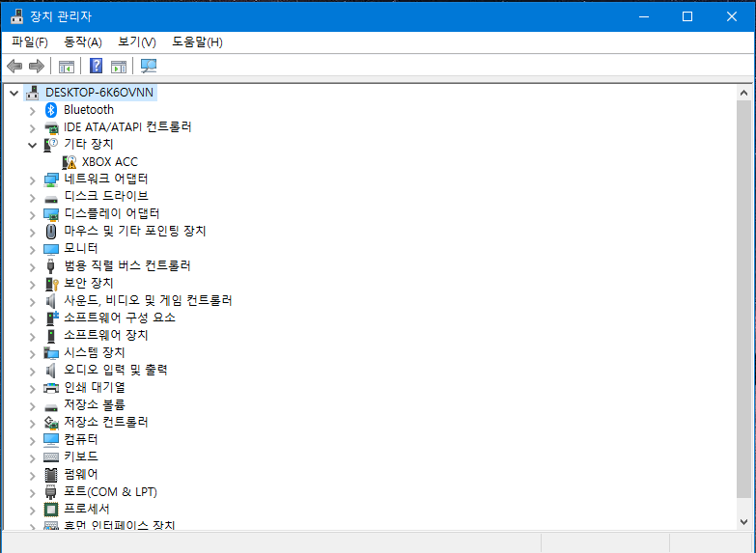Toggle the console tree pane toolbar icon

pos(67,67)
